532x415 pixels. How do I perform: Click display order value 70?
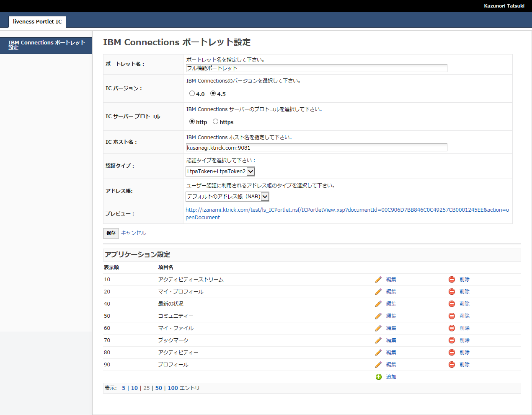(107, 340)
